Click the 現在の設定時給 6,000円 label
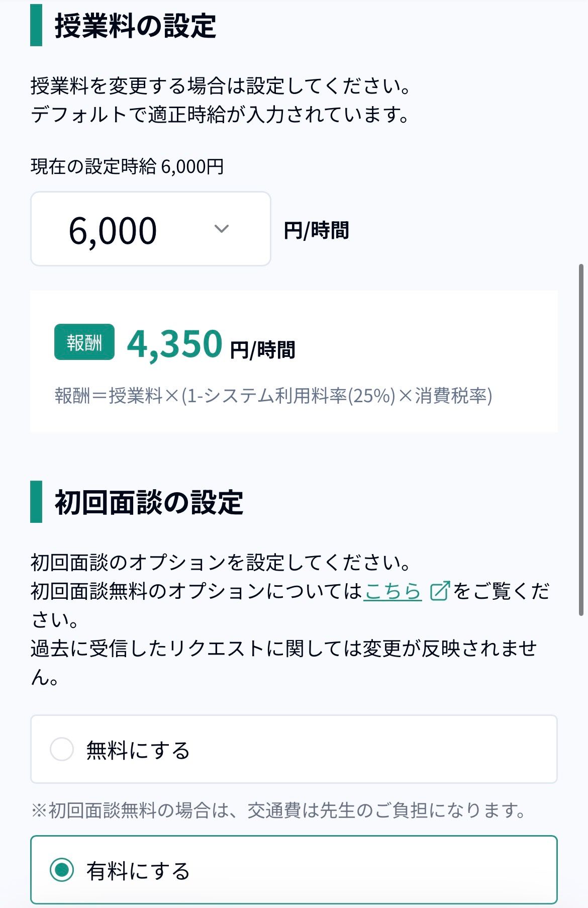Image resolution: width=588 pixels, height=908 pixels. tap(127, 166)
